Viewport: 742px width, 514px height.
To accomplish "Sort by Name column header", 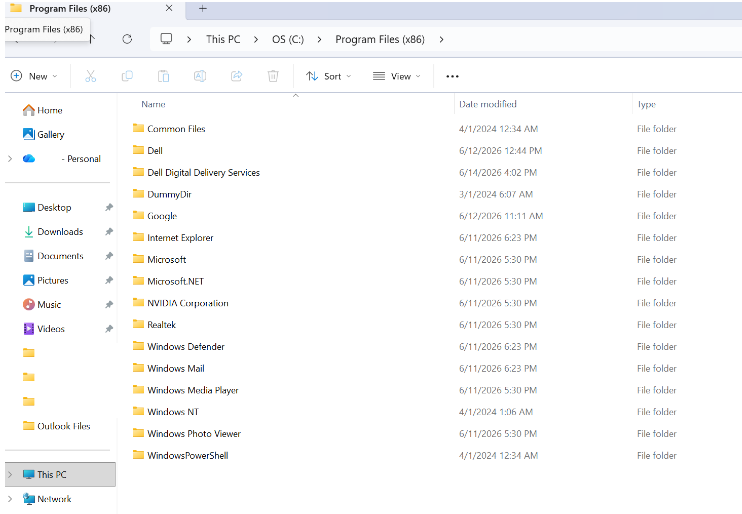I will tap(153, 104).
